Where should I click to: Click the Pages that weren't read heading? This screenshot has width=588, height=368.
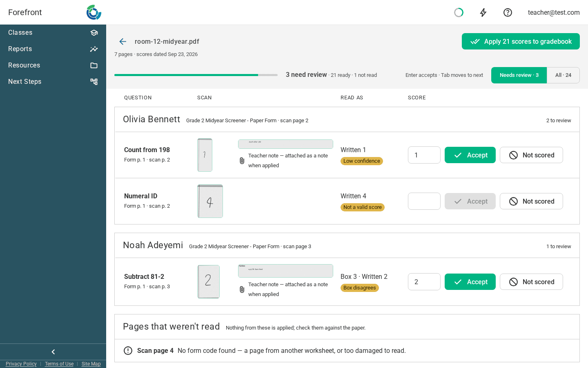[x=171, y=326]
